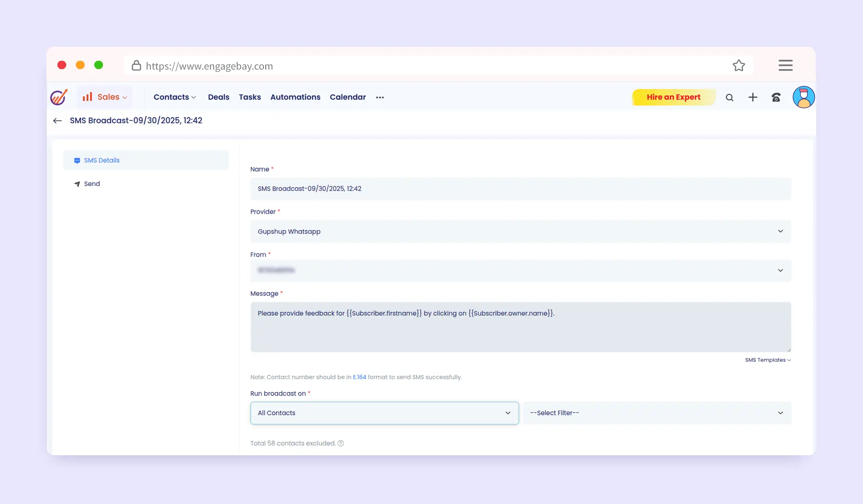Open the browser hamburger menu
Viewport: 863px width, 504px height.
click(785, 65)
